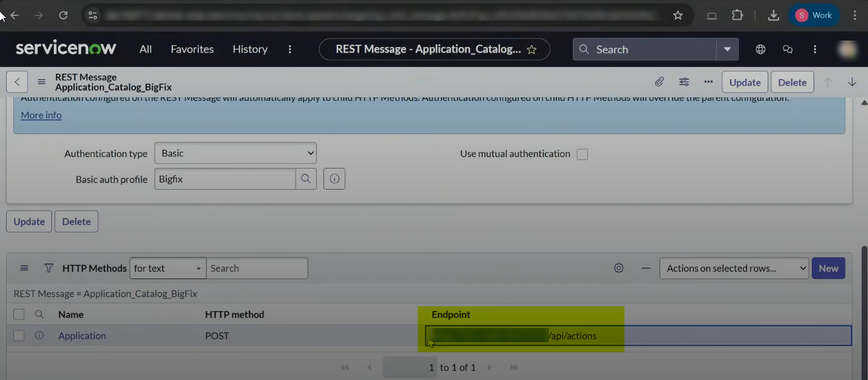
Task: Sort by the Name column header
Action: click(x=71, y=314)
